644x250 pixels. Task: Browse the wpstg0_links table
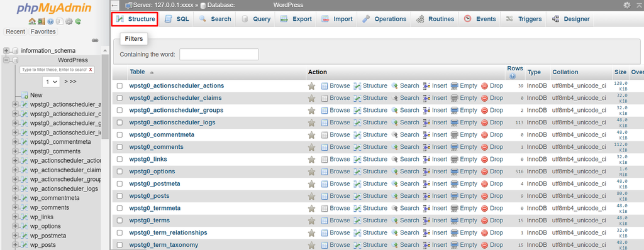pyautogui.click(x=336, y=159)
